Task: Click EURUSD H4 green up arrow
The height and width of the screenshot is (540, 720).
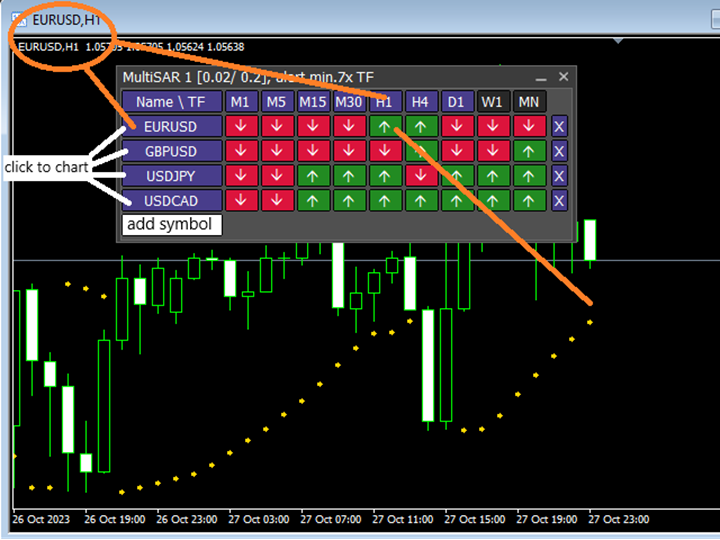Action: (421, 127)
